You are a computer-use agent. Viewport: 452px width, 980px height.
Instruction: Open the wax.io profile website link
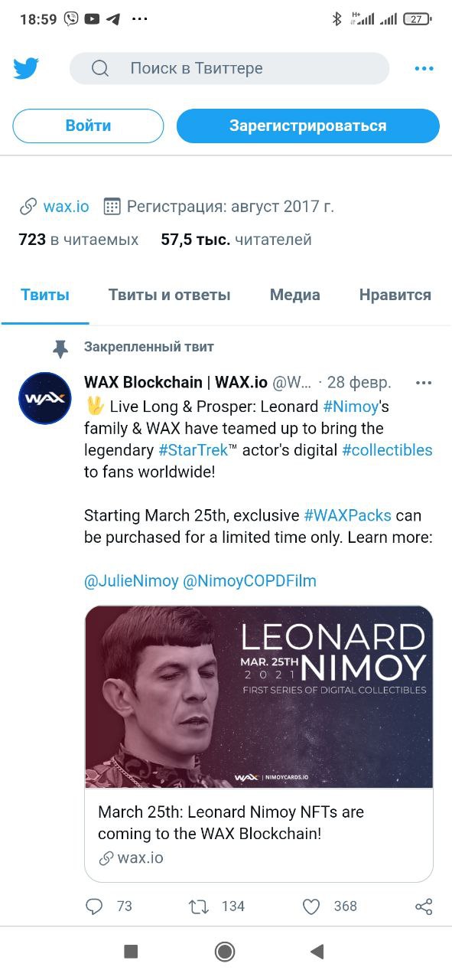[66, 206]
